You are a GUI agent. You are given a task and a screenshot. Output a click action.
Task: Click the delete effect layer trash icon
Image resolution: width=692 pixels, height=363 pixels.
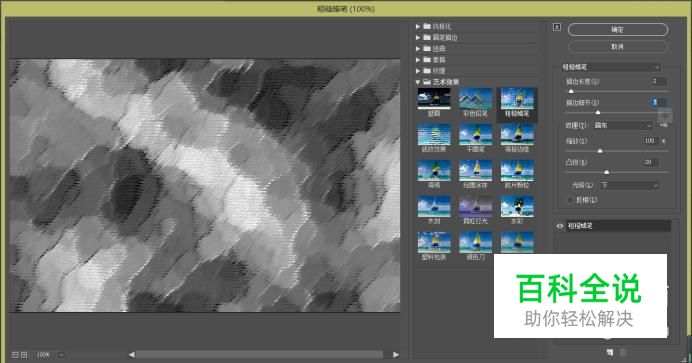623,352
